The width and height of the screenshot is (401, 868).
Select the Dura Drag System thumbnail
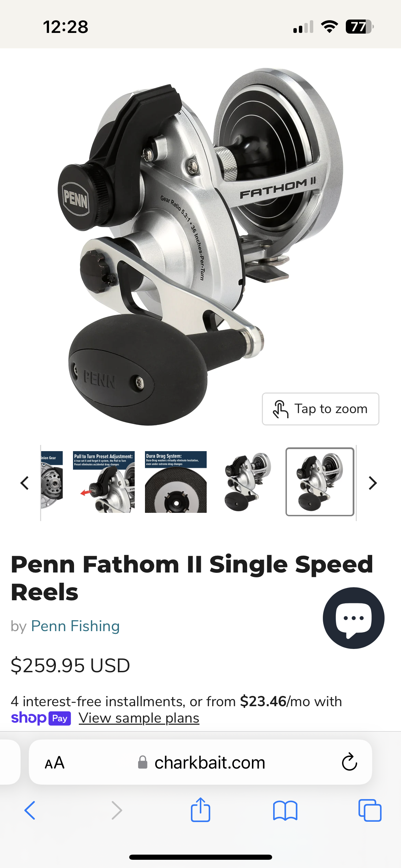coord(176,482)
